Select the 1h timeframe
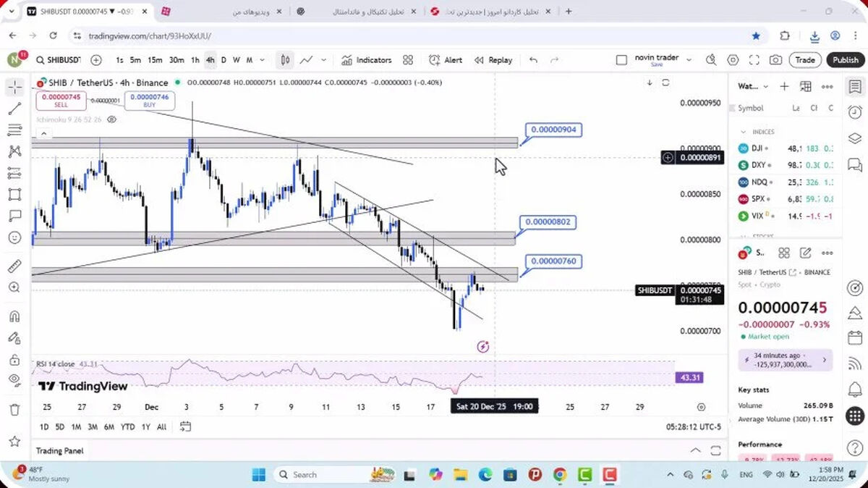 coord(195,60)
